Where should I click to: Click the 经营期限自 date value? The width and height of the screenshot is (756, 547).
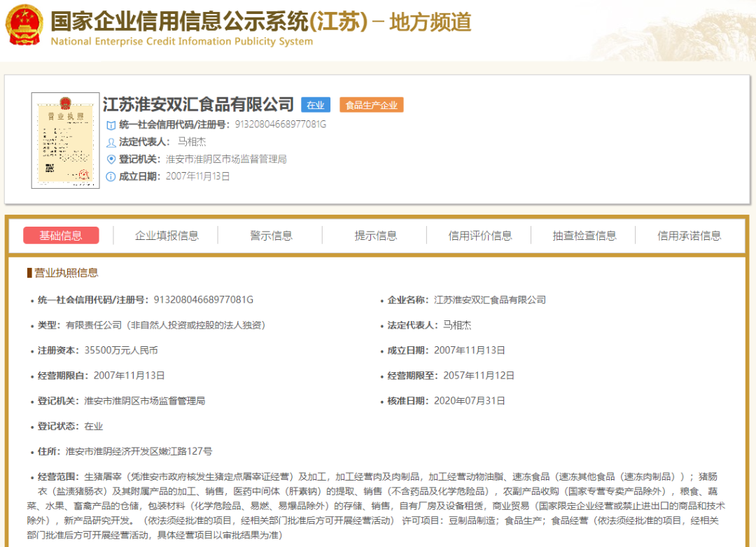[x=129, y=376]
